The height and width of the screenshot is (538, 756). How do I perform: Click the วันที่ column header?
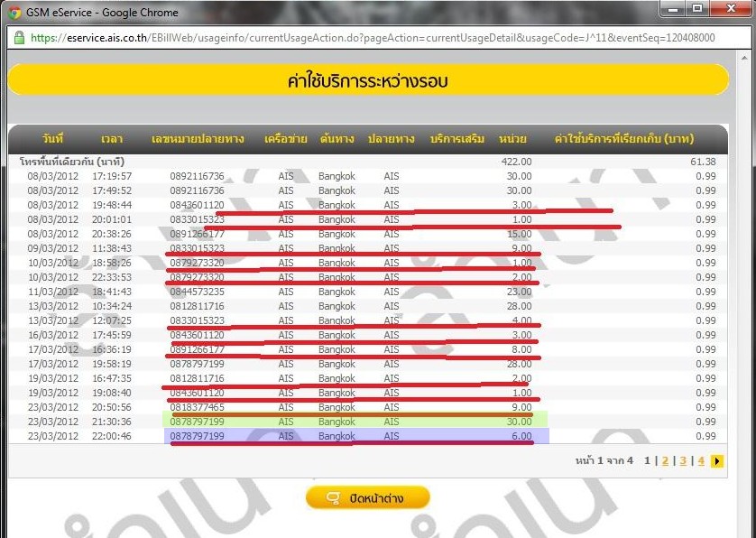52,138
